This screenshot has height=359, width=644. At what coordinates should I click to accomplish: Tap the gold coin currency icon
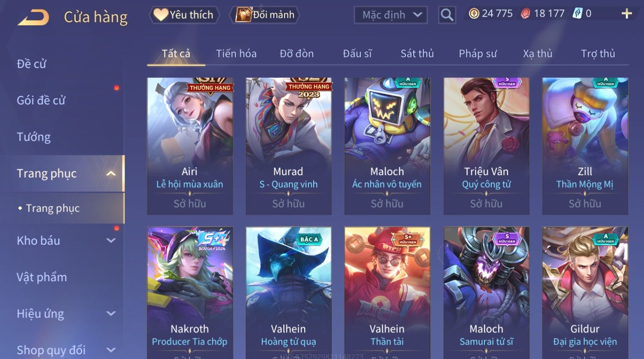[474, 14]
